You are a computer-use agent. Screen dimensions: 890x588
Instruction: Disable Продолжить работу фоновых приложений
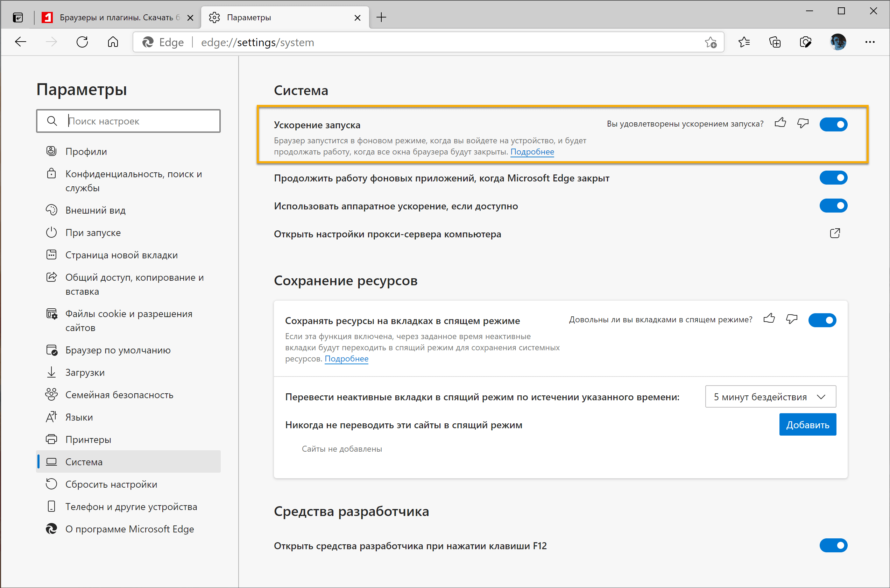[x=835, y=179]
